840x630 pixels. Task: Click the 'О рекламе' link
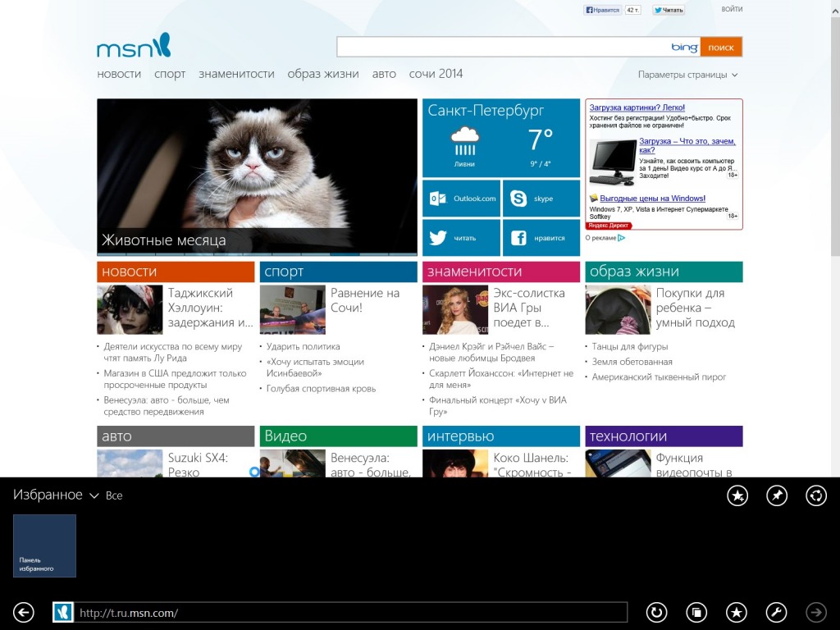point(600,238)
